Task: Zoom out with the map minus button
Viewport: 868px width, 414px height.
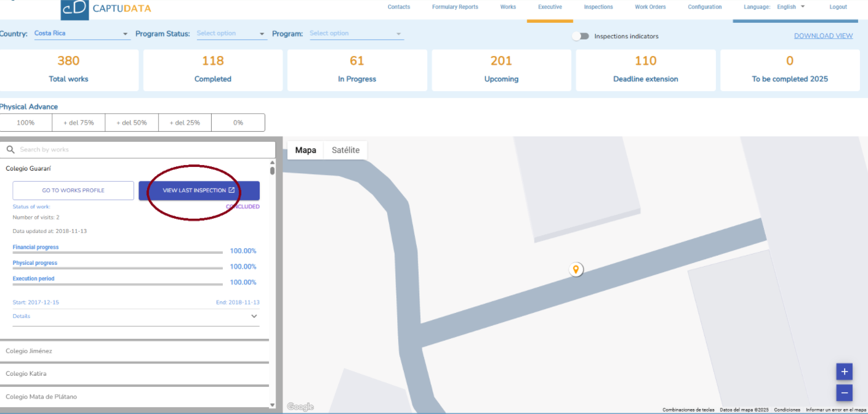Action: coord(844,392)
